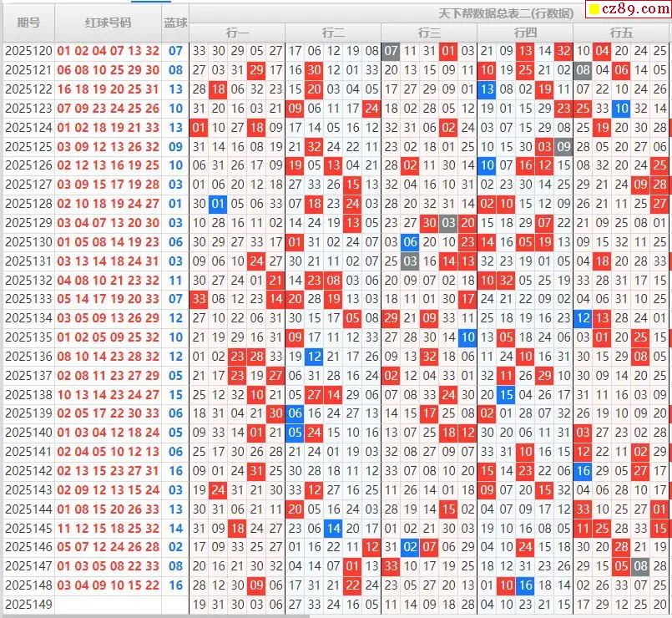Click blue ball 16 for issue 2025148
The image size is (672, 618).
coord(175,585)
